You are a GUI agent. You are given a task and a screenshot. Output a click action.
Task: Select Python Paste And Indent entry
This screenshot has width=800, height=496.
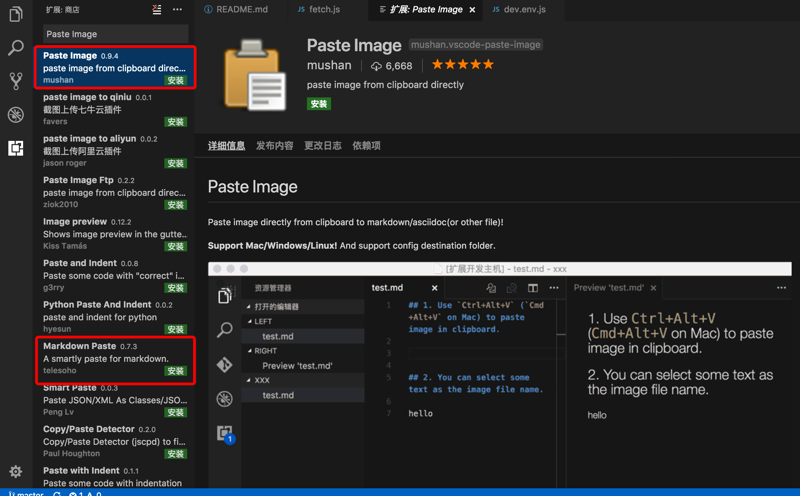pos(115,316)
